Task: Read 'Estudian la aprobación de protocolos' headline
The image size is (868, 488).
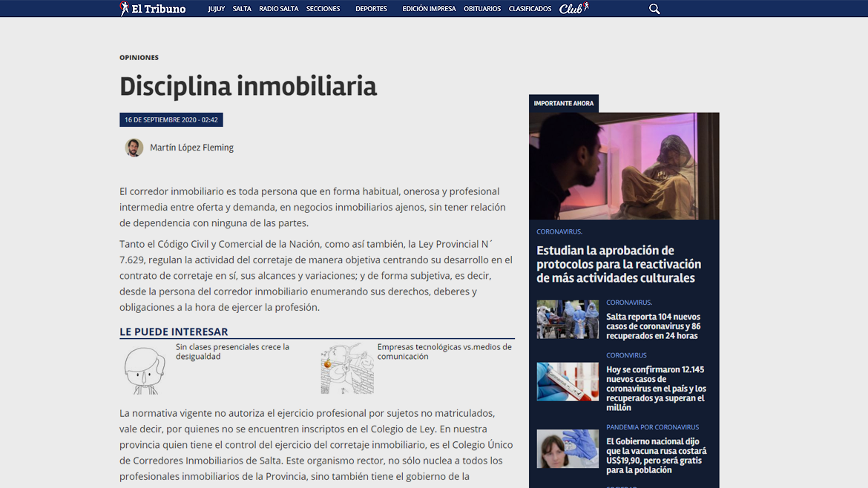Action: pos(619,264)
